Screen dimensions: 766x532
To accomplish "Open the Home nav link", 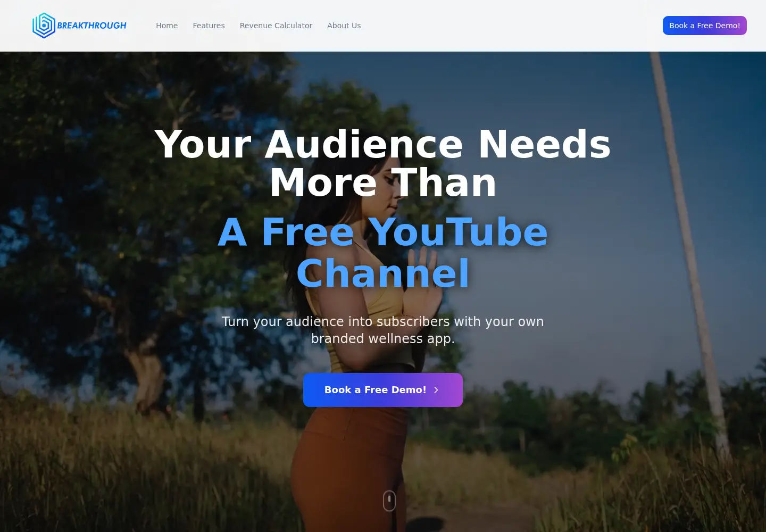I will click(167, 26).
